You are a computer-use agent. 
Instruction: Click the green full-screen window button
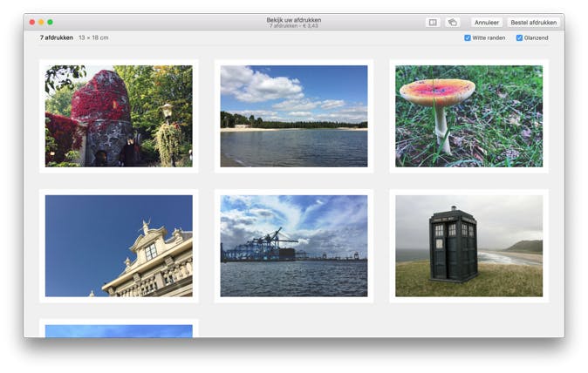tap(51, 23)
